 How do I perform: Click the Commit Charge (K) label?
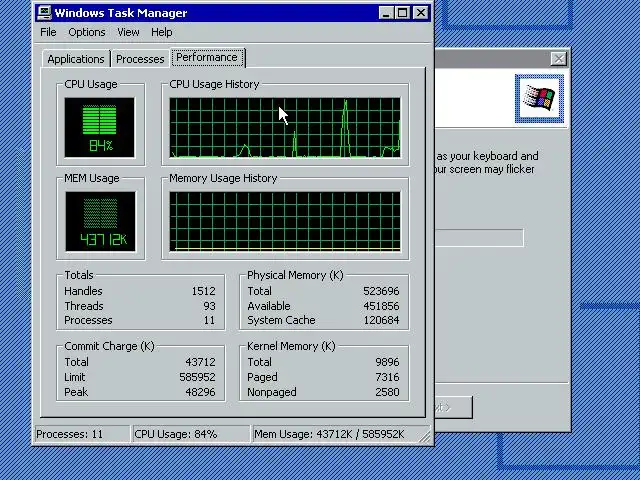pos(109,346)
